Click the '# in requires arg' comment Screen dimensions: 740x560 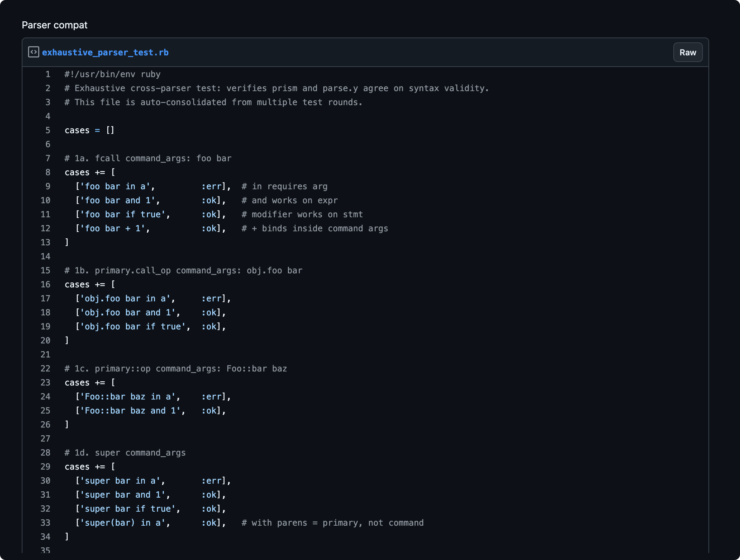point(284,186)
